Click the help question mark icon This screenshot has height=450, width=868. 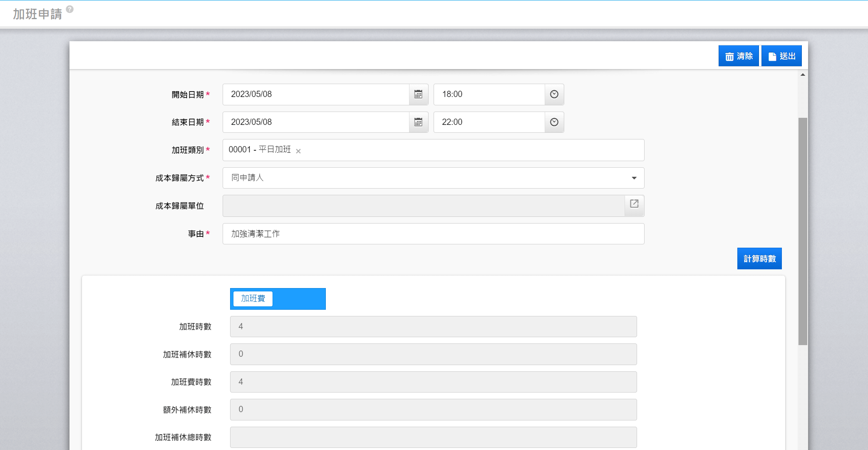(70, 9)
